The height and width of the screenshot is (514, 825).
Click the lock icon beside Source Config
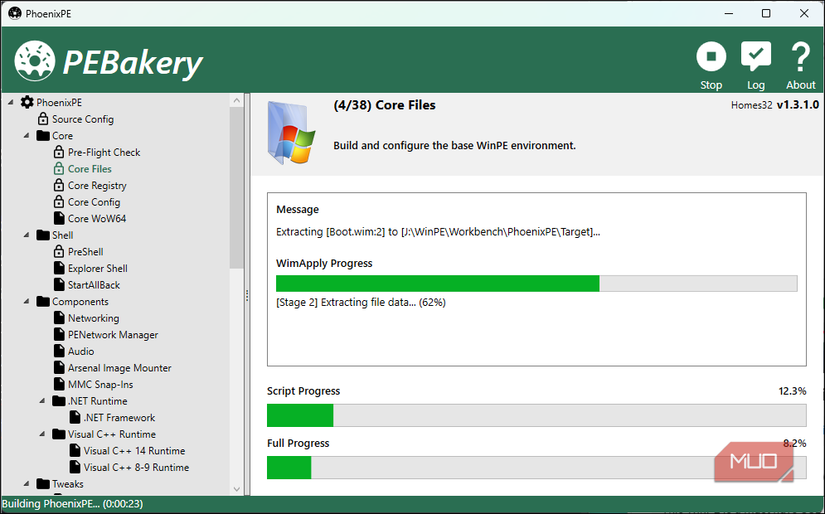(43, 119)
